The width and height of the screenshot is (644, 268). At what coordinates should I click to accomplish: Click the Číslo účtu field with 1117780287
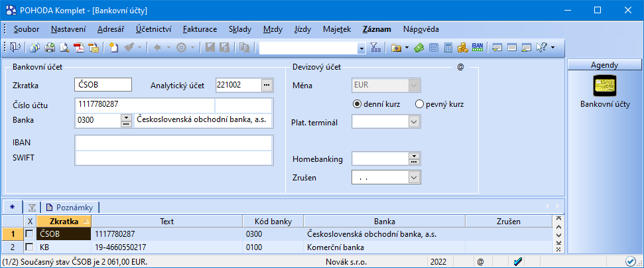[x=145, y=105]
